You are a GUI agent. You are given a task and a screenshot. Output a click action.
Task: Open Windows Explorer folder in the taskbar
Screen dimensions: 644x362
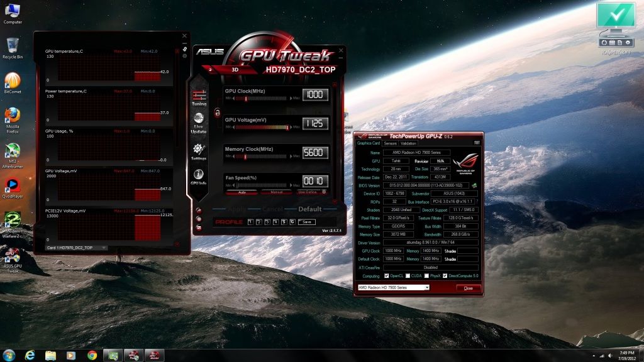(50, 356)
